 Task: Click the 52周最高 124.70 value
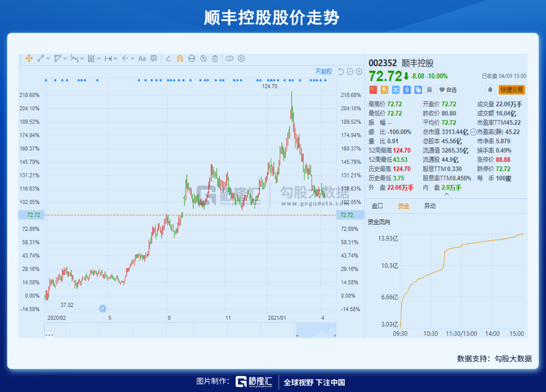pos(402,150)
